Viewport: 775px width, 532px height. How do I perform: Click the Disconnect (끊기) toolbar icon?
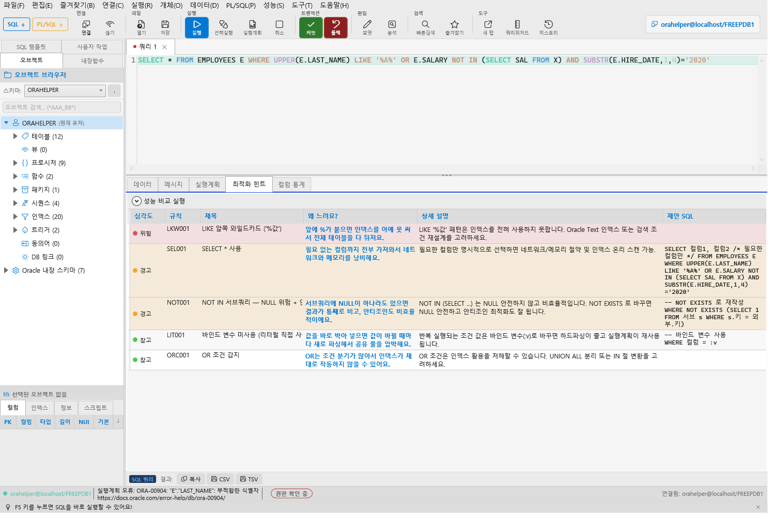tap(110, 27)
